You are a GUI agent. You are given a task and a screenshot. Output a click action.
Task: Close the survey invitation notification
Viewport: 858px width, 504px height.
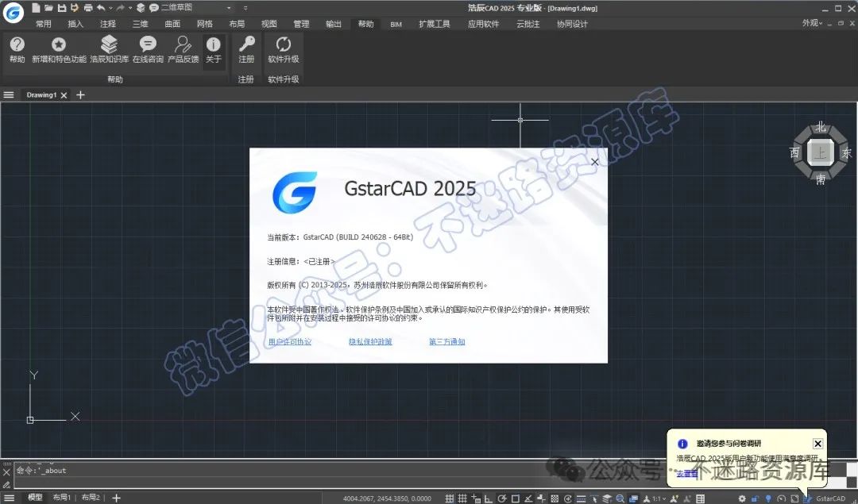[817, 444]
